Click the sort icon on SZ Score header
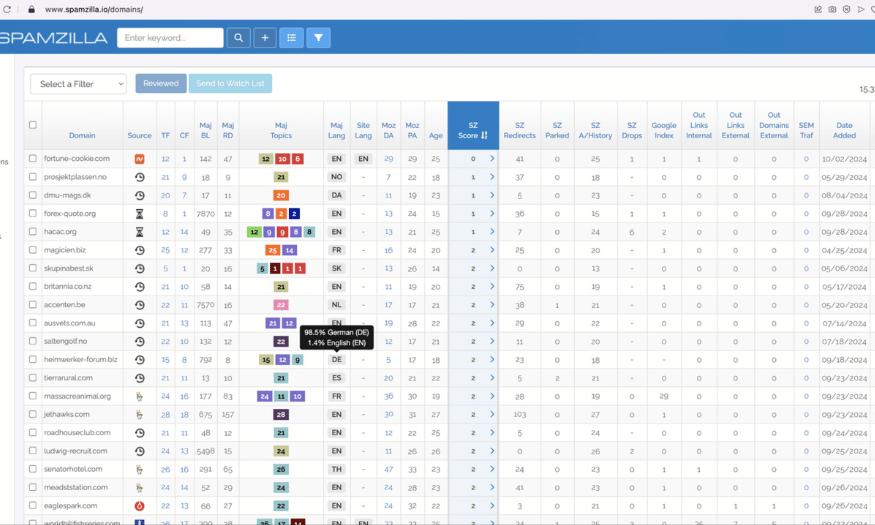 (484, 136)
